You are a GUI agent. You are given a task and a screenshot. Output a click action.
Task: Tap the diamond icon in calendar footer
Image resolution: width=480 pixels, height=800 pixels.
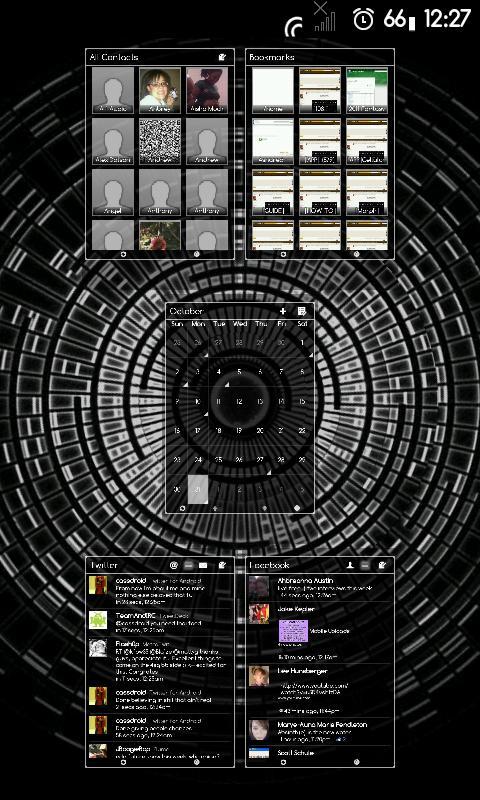[297, 508]
